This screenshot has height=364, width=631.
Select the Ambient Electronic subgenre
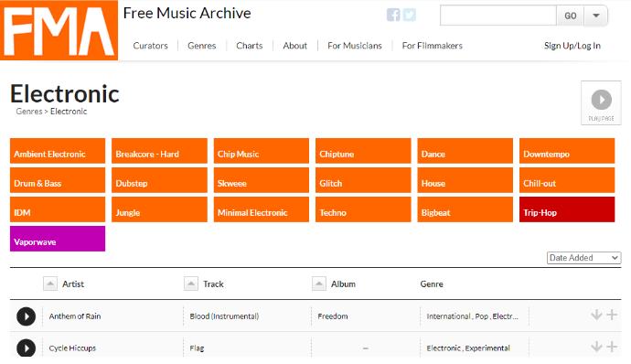(58, 151)
